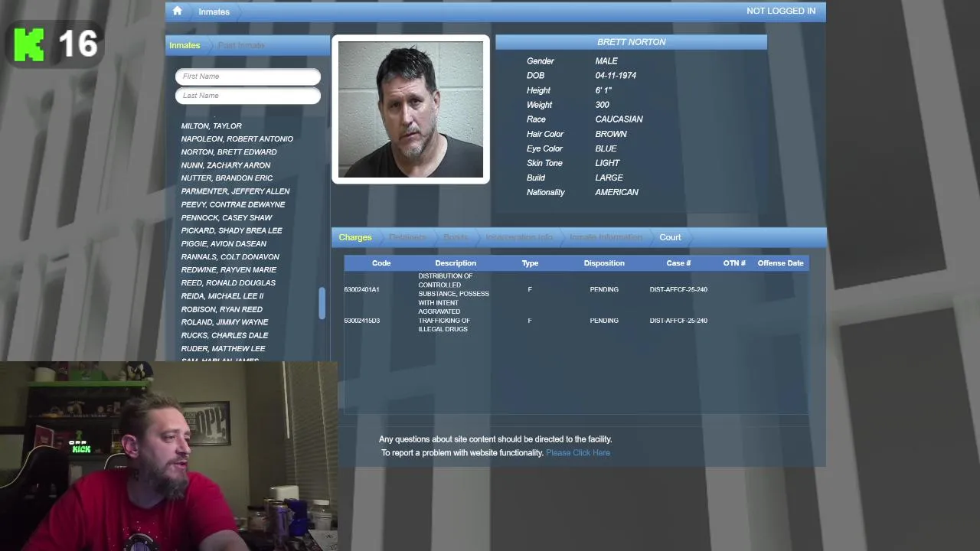Click the Last Name search field
The height and width of the screenshot is (551, 980).
coord(248,96)
